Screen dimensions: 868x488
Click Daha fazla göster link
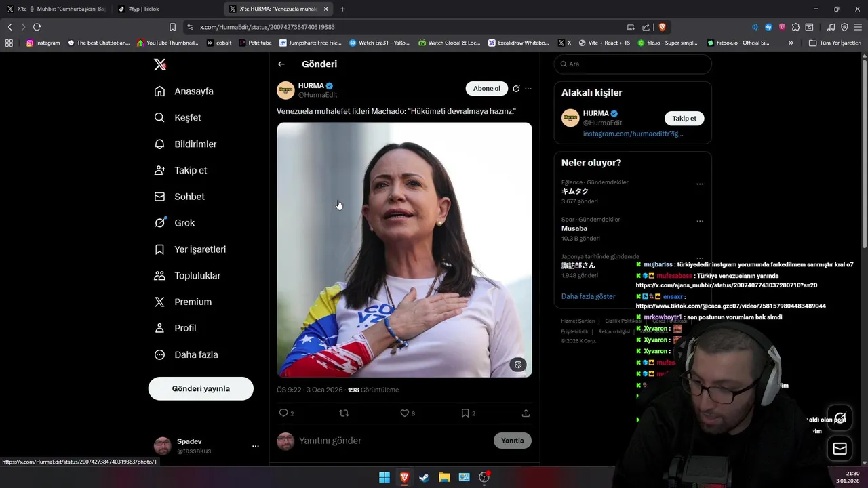pyautogui.click(x=589, y=297)
